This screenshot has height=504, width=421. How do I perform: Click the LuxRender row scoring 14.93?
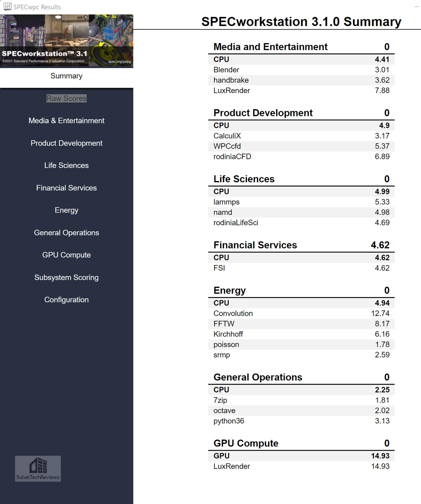301,466
